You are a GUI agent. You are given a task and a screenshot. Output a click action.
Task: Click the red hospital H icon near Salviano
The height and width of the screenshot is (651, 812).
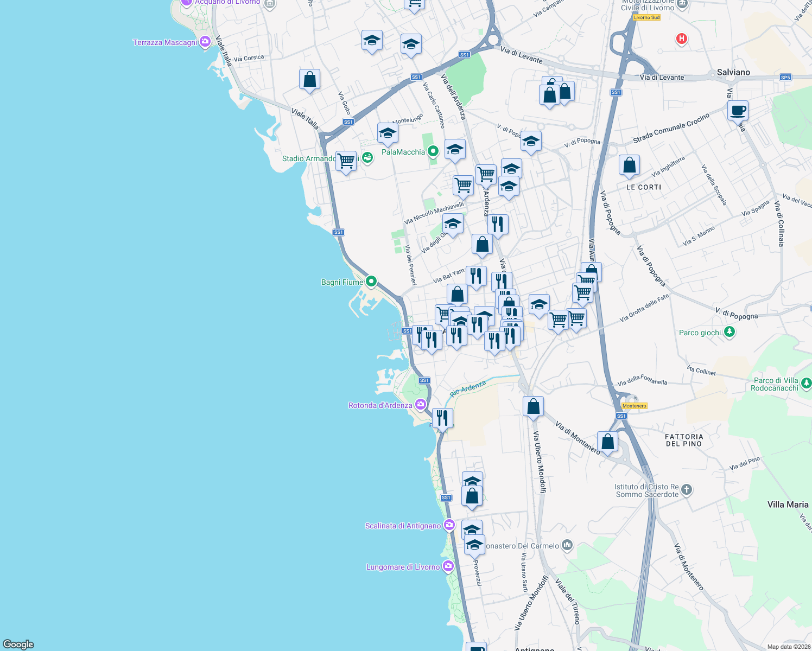[x=681, y=39]
